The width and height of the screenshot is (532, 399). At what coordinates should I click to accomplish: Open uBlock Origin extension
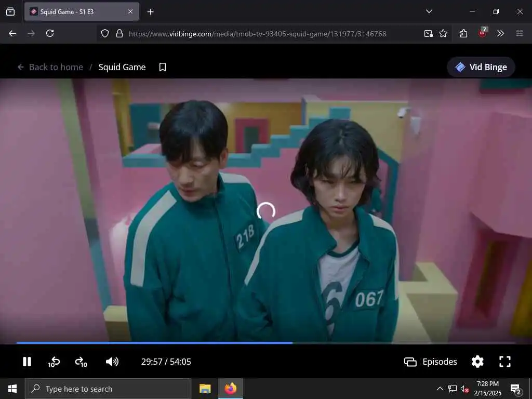[482, 33]
